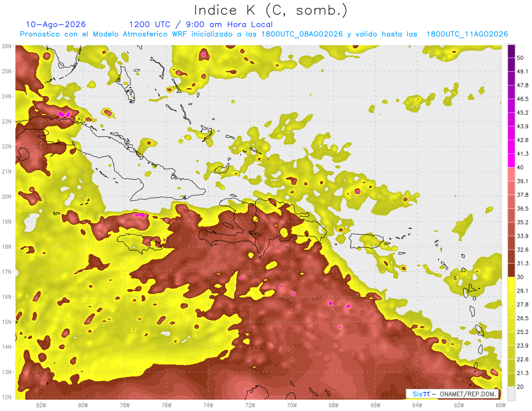
Task: Click the '41.3' color scale label
Action: pyautogui.click(x=522, y=154)
